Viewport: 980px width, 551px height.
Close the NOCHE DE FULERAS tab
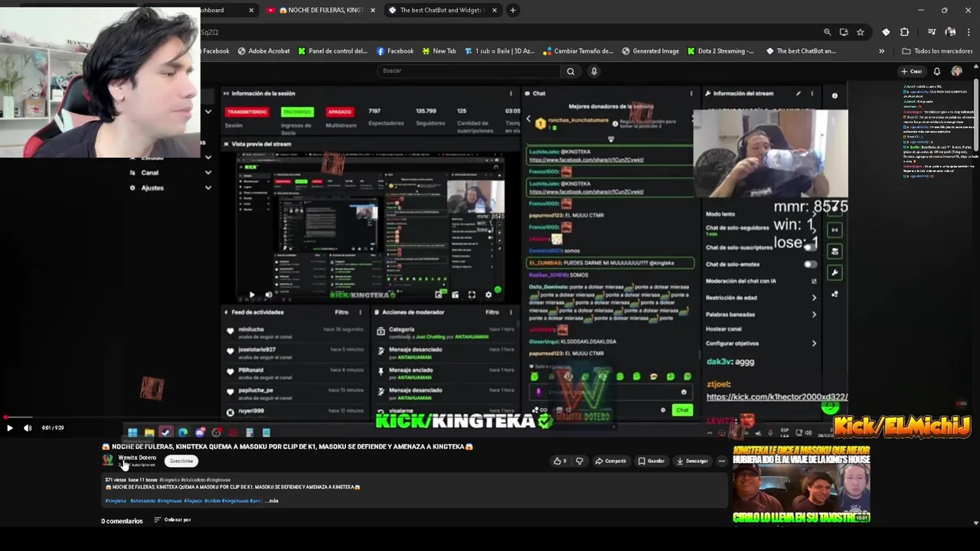click(373, 10)
